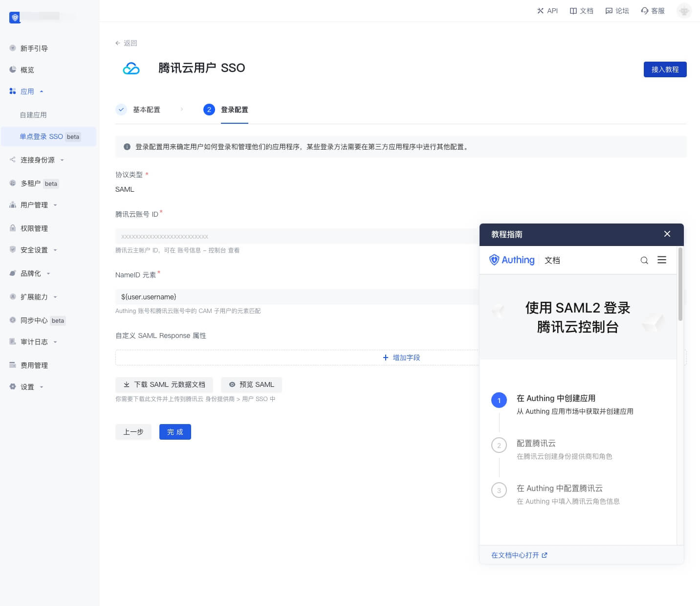Open the 论坛 forum link
700x606 pixels.
coord(617,11)
